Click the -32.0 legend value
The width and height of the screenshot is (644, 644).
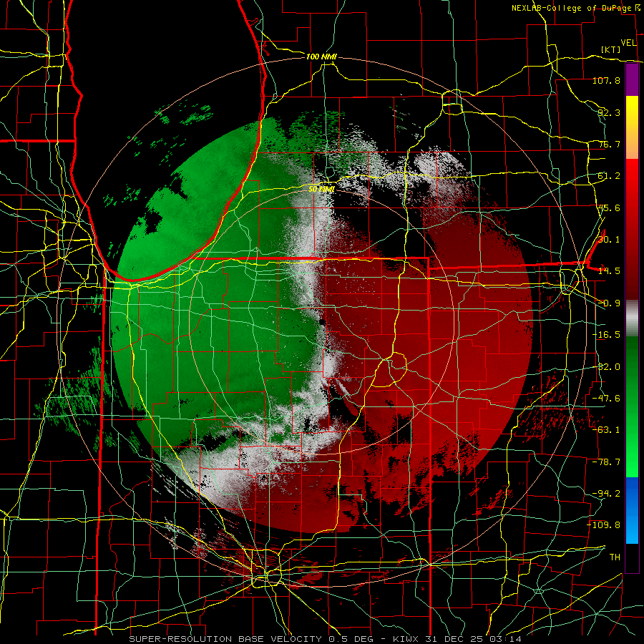606,367
